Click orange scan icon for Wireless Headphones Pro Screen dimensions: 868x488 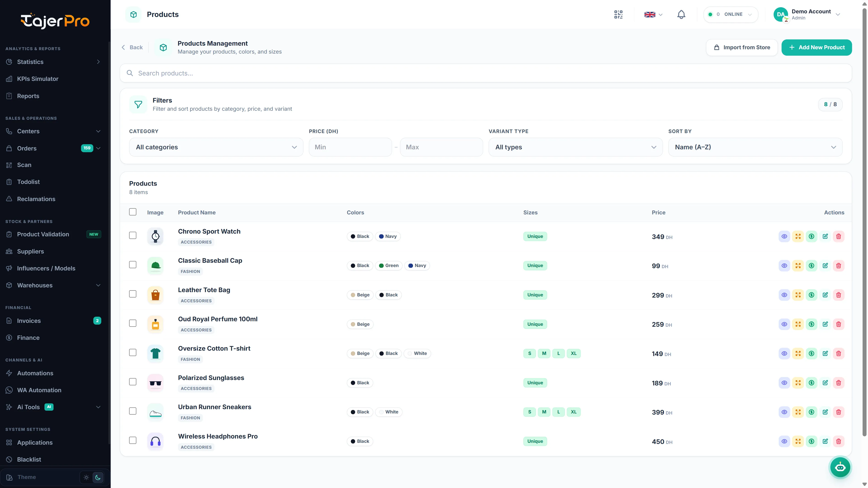coord(798,441)
